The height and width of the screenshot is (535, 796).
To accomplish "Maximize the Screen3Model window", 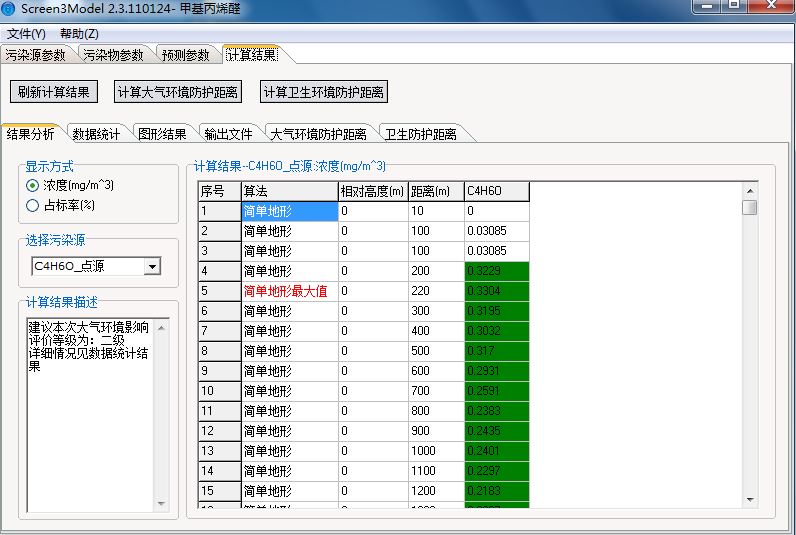I will coord(734,5).
